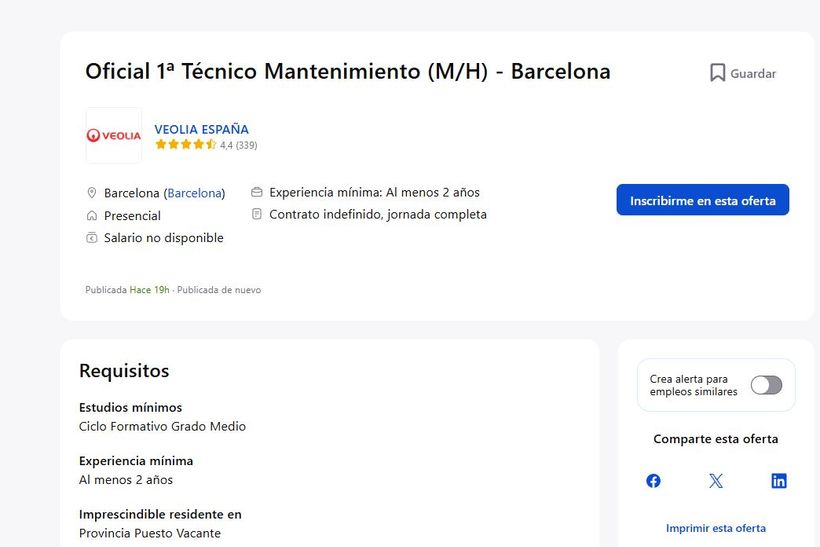Click the Guardar bookmark icon
The width and height of the screenshot is (820, 547).
click(x=717, y=73)
